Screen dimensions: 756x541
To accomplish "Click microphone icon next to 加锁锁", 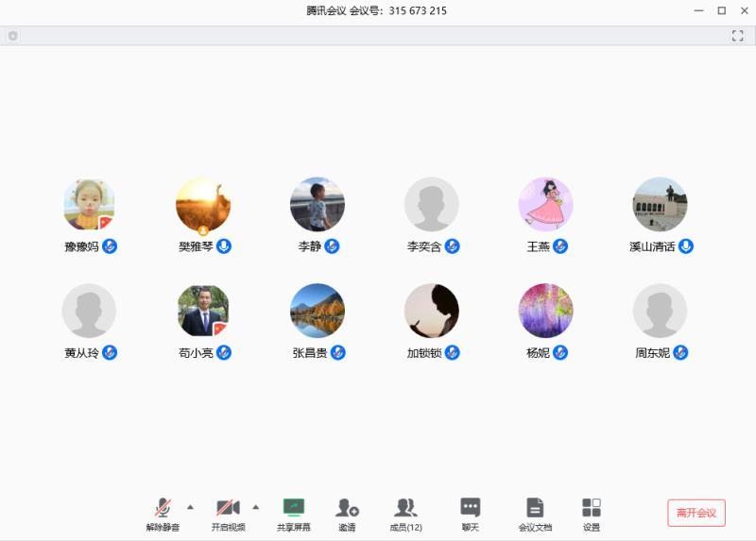I will coord(452,352).
